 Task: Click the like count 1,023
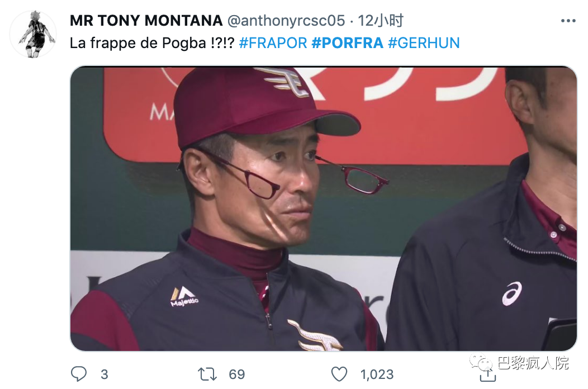[x=377, y=374]
